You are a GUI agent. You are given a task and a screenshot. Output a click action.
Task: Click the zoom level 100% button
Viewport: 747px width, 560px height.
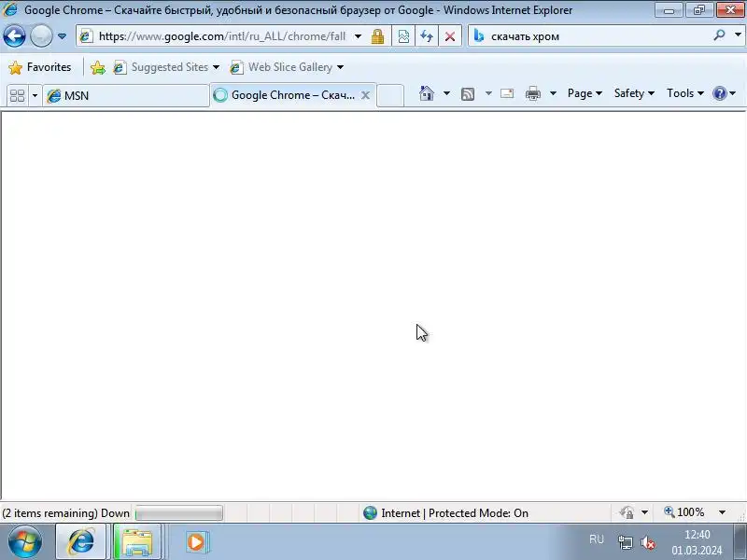point(684,512)
